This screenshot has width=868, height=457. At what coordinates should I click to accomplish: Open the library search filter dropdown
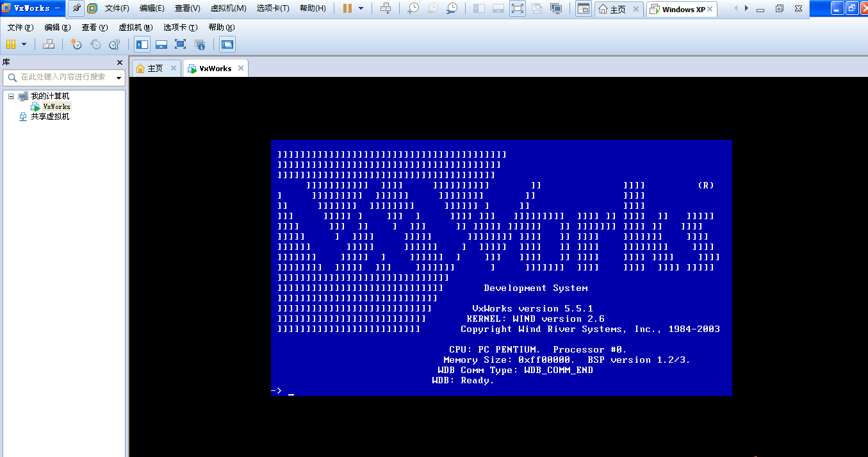[x=119, y=78]
